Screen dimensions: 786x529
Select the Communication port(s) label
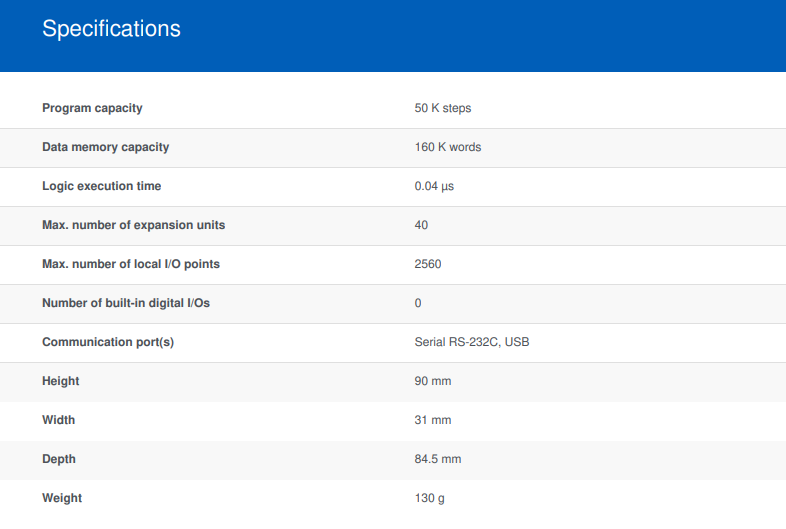click(x=108, y=342)
